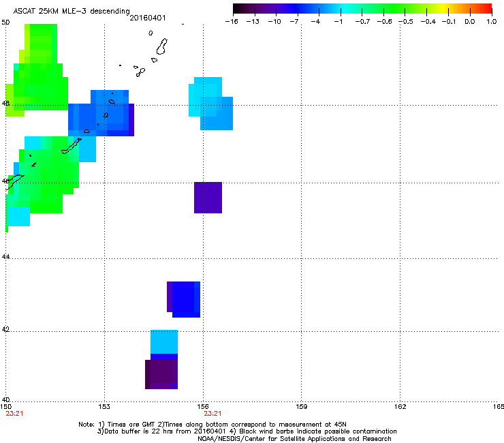Click the color bar label '1.0'

[492, 22]
